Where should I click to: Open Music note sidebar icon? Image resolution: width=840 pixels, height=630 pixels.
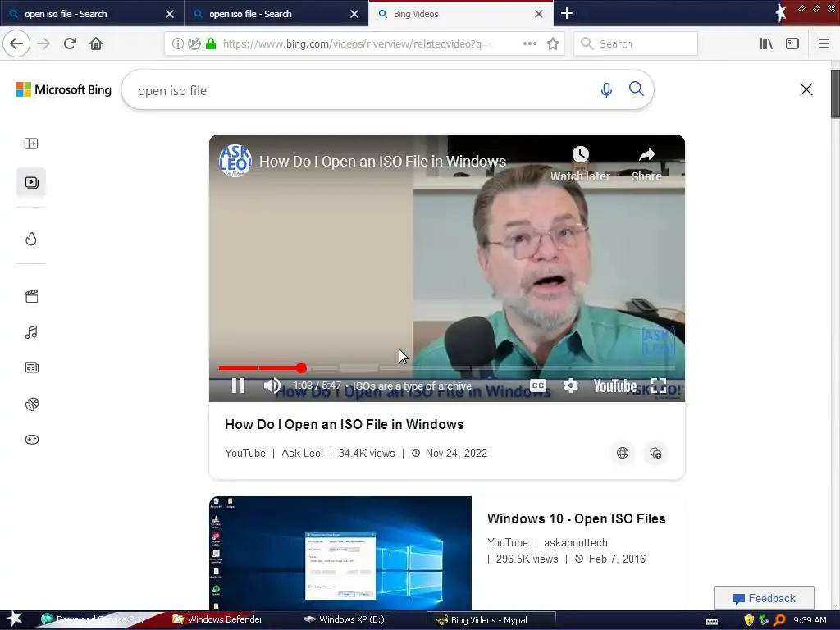pos(31,332)
